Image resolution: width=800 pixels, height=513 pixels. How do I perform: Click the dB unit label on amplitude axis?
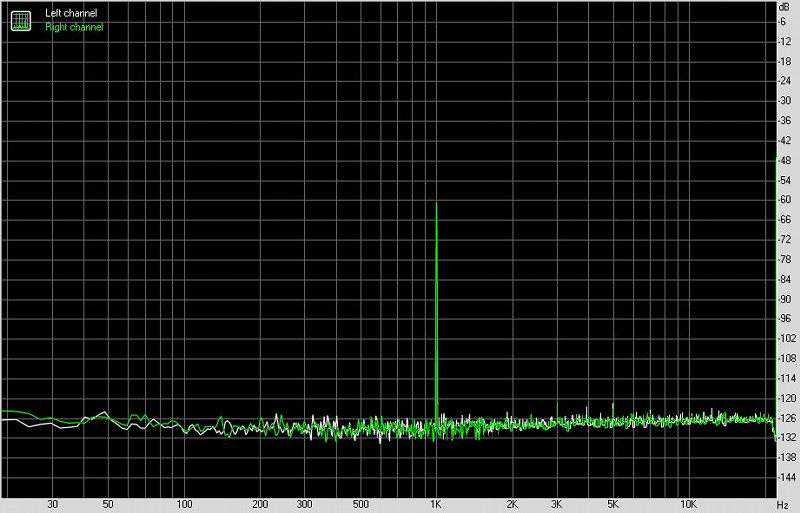(785, 7)
